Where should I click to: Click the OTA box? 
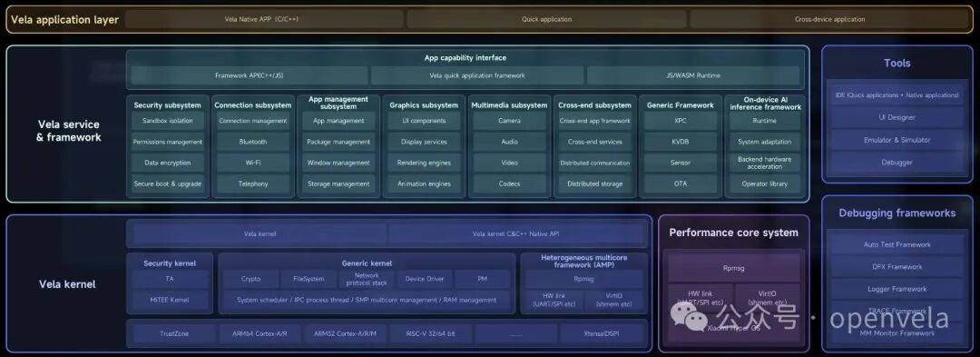coord(681,183)
